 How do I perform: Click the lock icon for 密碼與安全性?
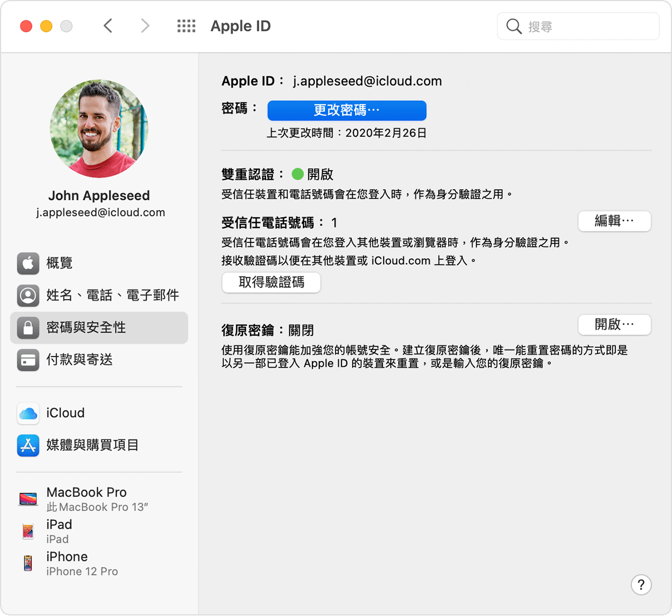point(28,328)
